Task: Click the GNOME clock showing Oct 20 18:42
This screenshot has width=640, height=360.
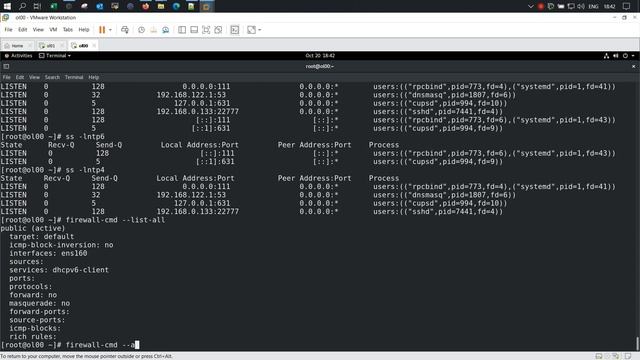Action: 320,56
